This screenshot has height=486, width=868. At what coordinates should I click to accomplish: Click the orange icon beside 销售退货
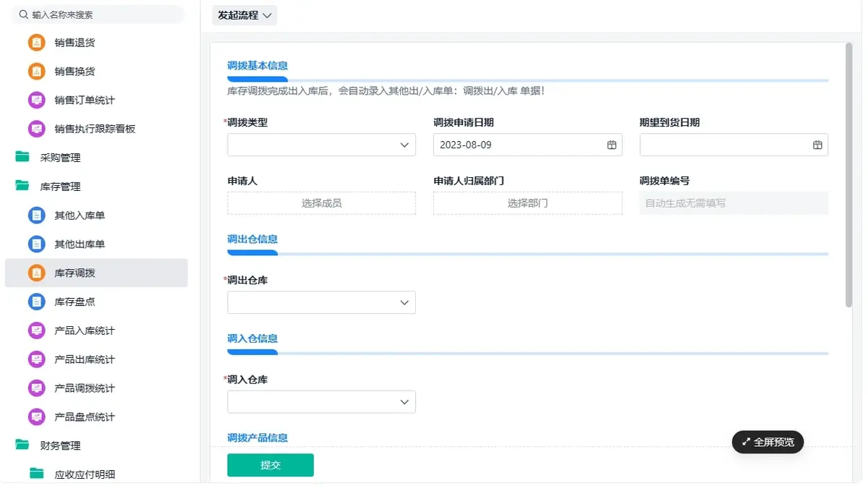36,43
